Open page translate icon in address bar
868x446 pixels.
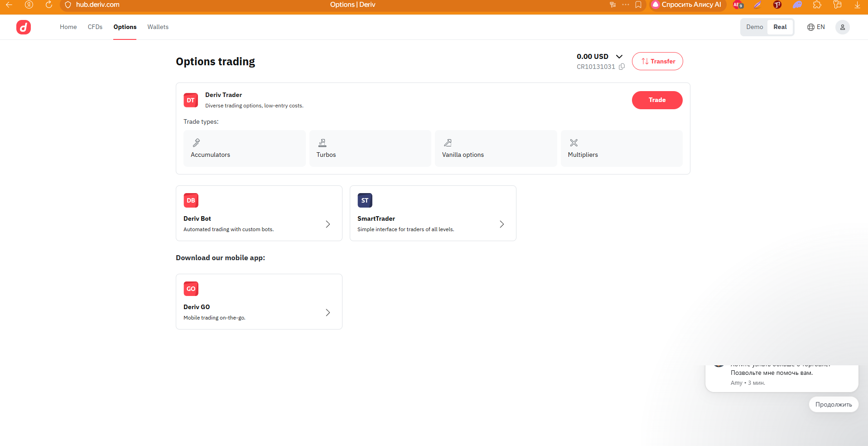(x=612, y=5)
